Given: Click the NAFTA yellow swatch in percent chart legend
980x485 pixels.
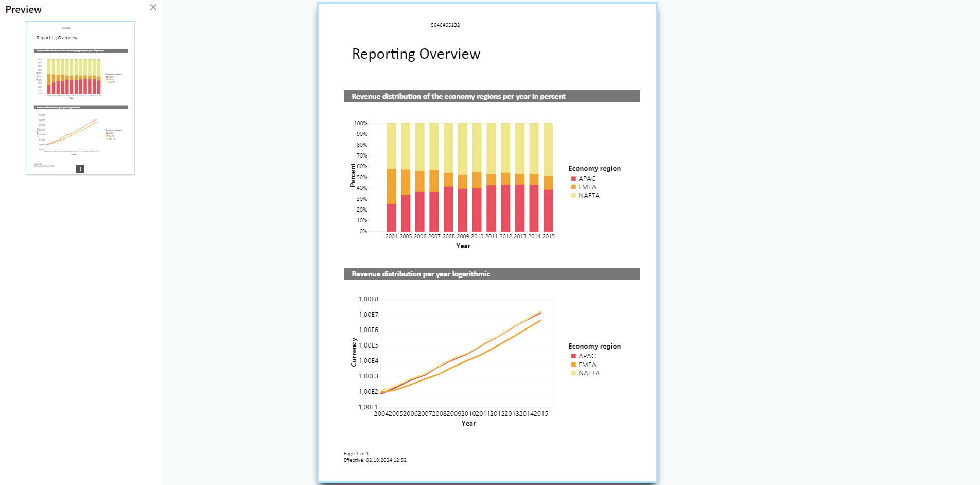Looking at the screenshot, I should click(573, 196).
